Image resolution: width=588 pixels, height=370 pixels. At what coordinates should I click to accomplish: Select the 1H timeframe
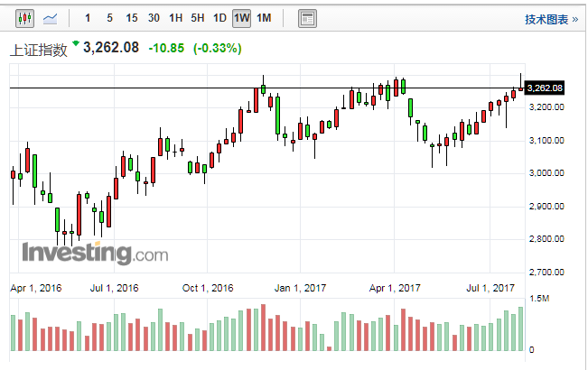(x=175, y=18)
